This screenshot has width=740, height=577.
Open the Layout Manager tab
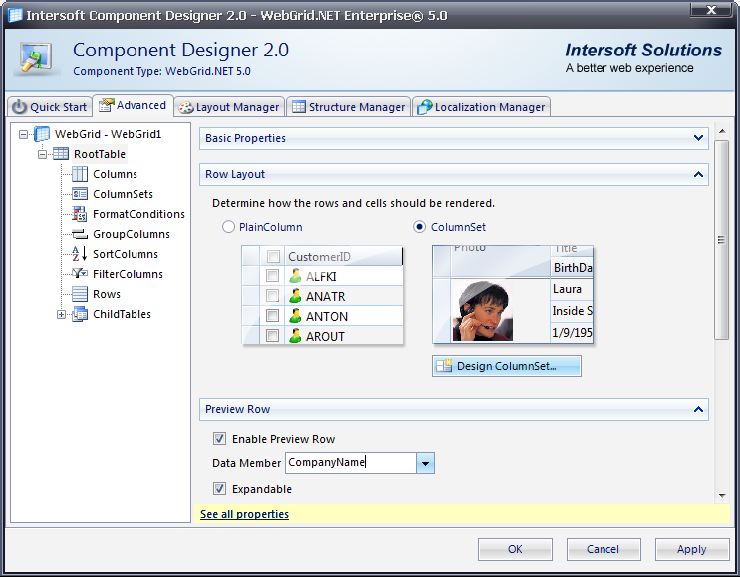[x=229, y=107]
